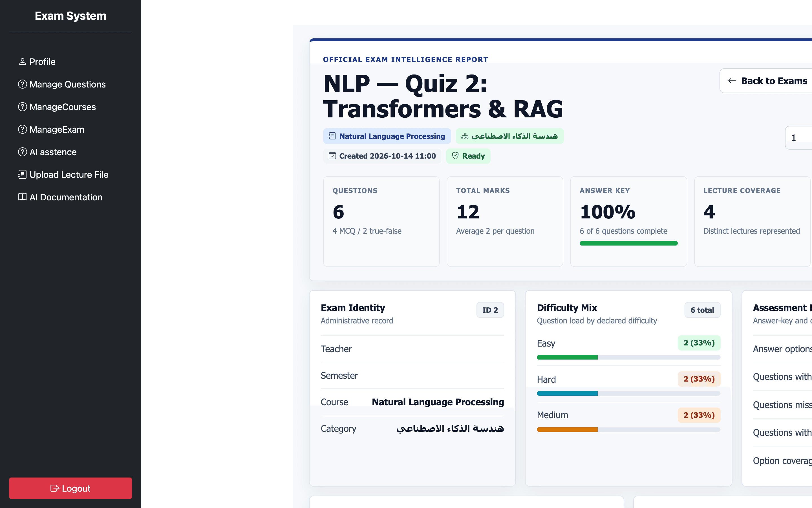Click the Lecture Coverage value 4
This screenshot has height=508, width=812.
[x=709, y=212]
